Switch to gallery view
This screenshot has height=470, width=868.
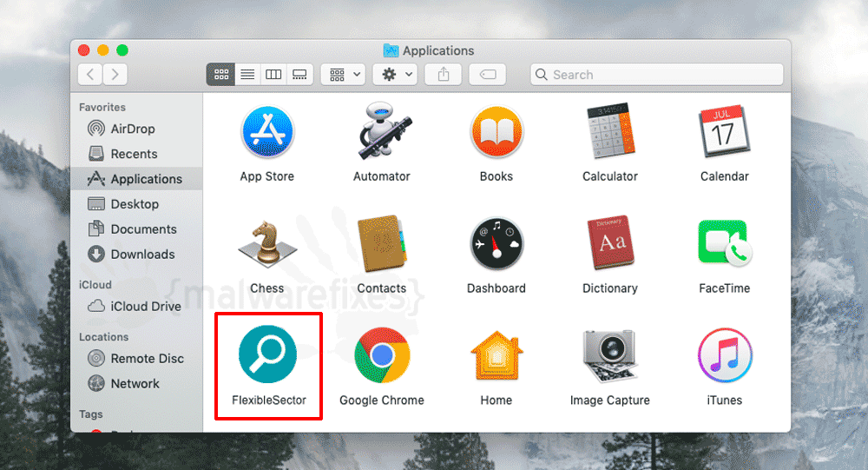(x=299, y=74)
